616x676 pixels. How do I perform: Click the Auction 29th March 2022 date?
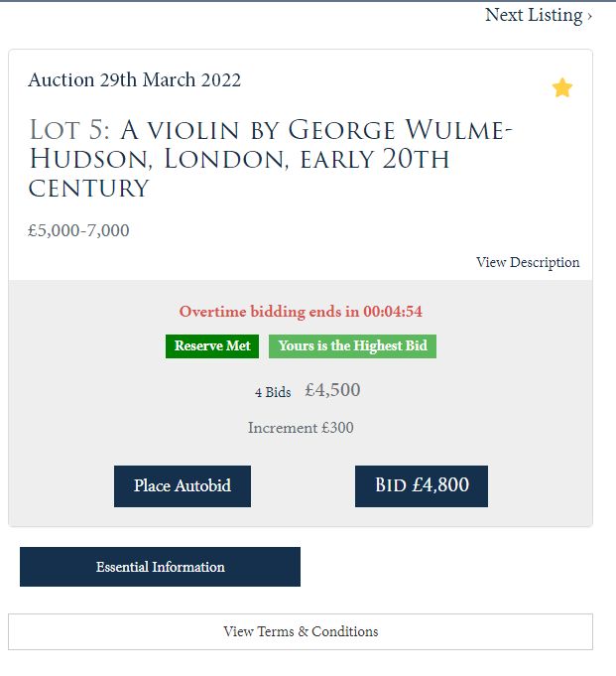[x=135, y=80]
